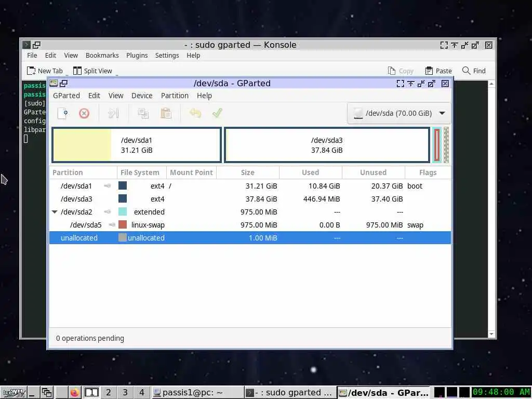Open the /dev/sda (70.00 GiB) device selector
532x399 pixels.
click(399, 113)
